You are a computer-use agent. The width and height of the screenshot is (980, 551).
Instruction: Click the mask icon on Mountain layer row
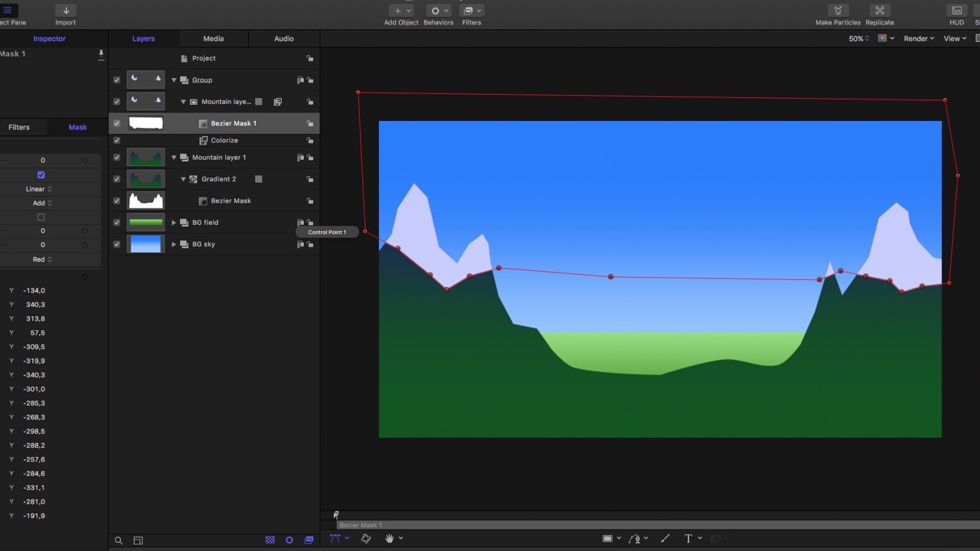(259, 102)
